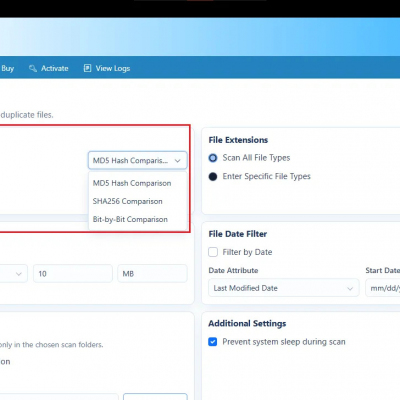Collapse the MD5 Hash Comparison dropdown
This screenshot has height=400, width=400.
pyautogui.click(x=137, y=160)
